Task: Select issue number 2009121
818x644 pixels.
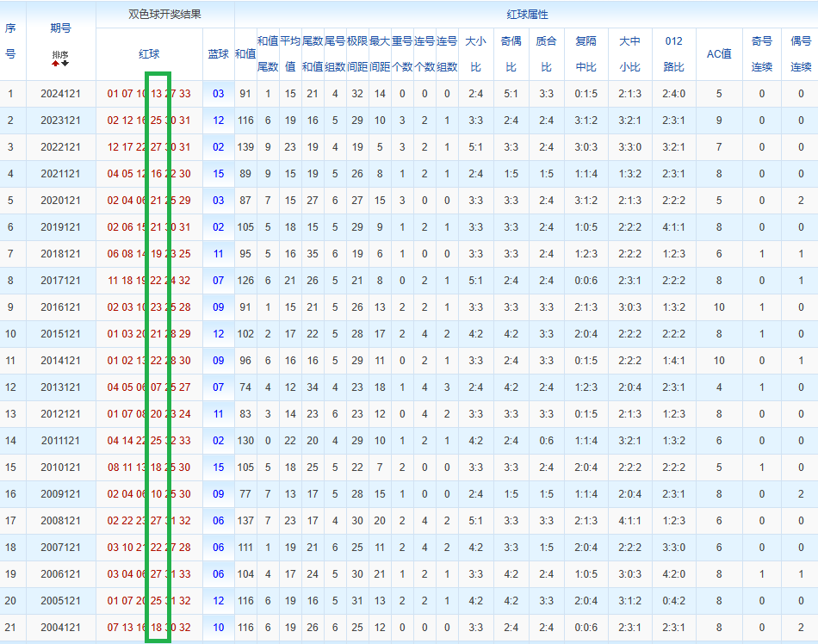Action: (x=60, y=494)
